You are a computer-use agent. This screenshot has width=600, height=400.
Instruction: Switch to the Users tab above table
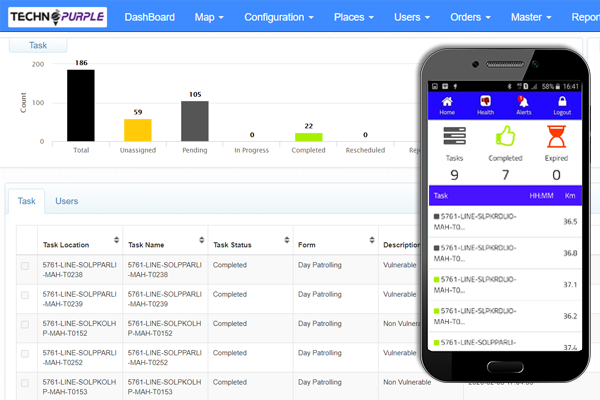tap(67, 201)
